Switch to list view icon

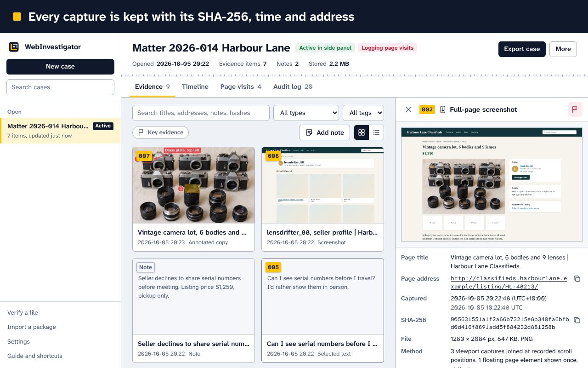[x=376, y=132]
